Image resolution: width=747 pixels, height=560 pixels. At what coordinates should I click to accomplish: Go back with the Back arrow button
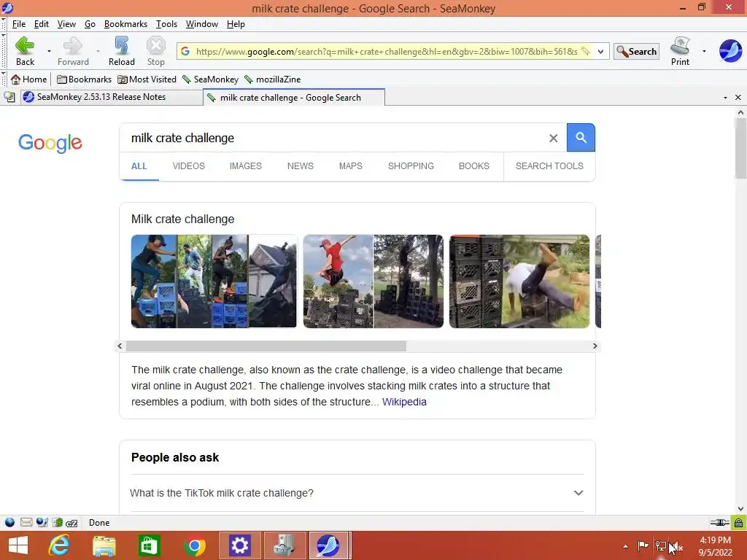coord(25,52)
